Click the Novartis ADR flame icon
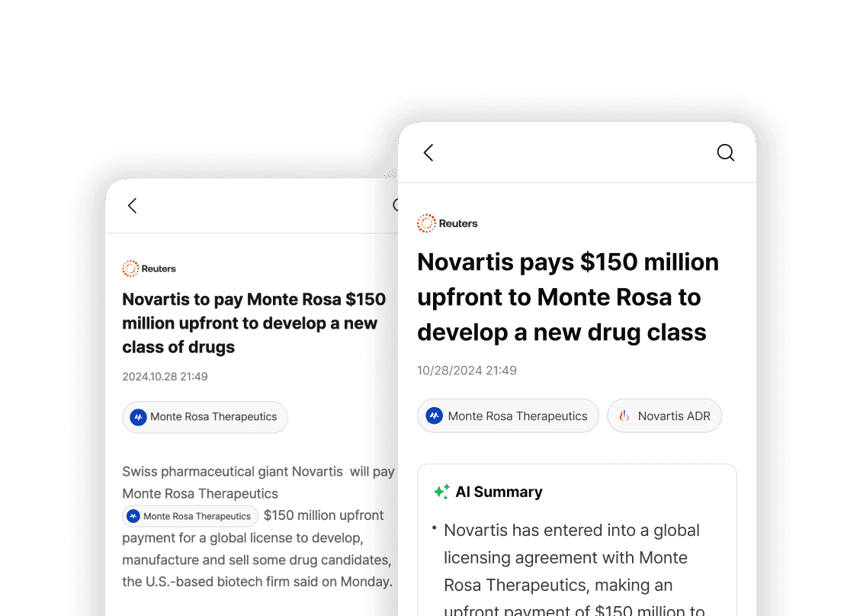The image size is (860, 616). pyautogui.click(x=624, y=416)
